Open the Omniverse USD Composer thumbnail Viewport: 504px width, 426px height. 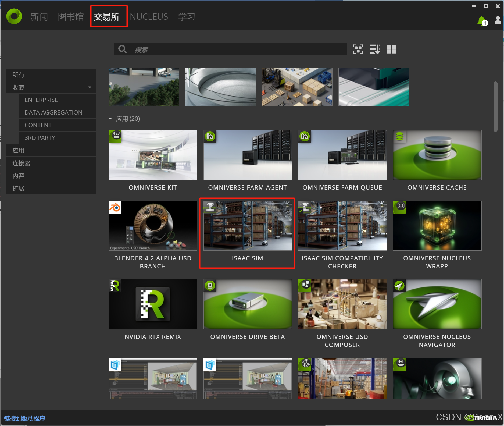point(342,304)
